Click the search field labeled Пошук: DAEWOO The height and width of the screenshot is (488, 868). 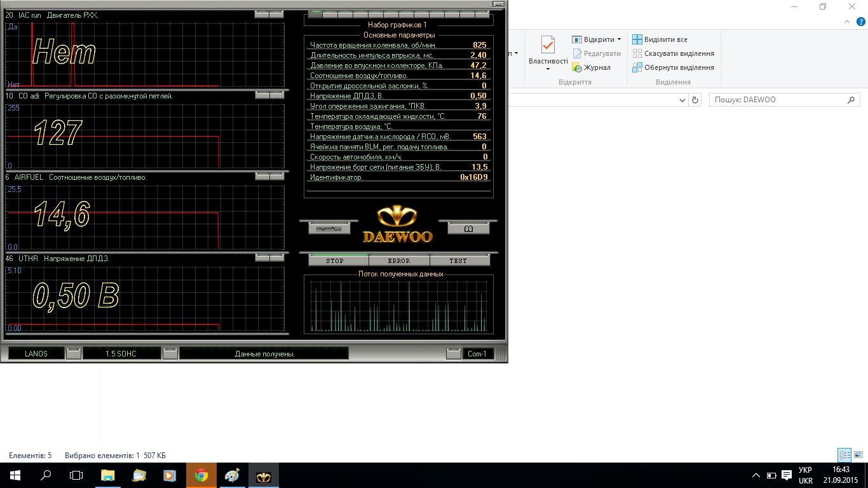[x=778, y=100]
